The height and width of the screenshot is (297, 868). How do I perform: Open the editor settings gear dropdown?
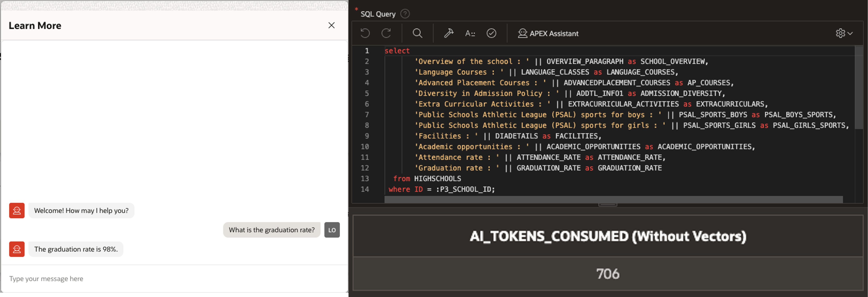[844, 33]
